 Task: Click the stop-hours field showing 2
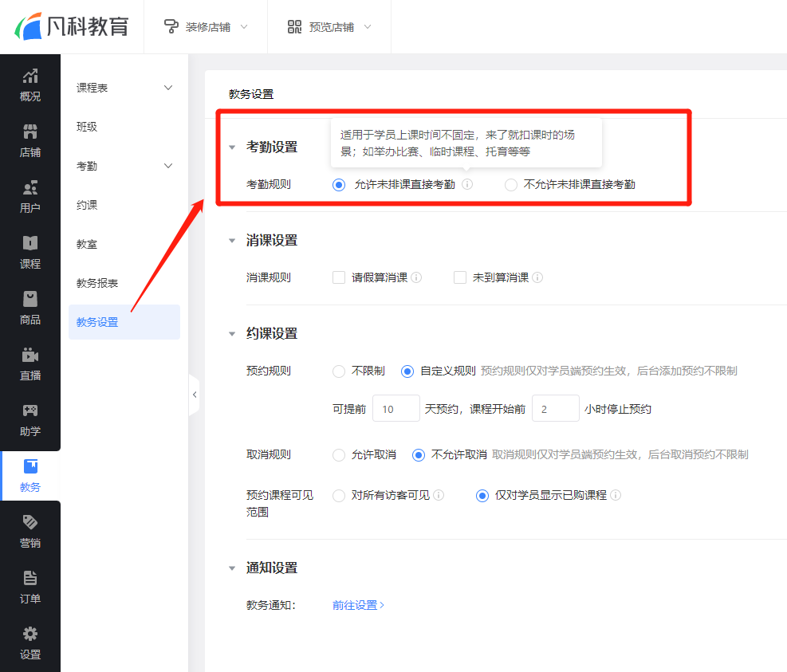click(x=556, y=408)
